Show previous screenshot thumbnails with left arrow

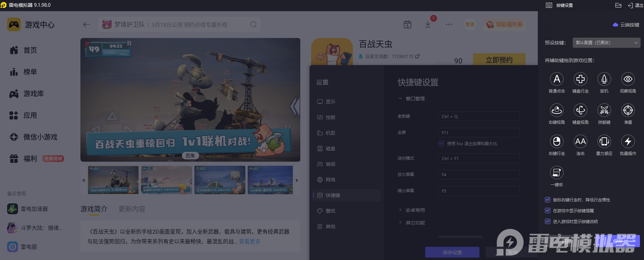(x=83, y=180)
